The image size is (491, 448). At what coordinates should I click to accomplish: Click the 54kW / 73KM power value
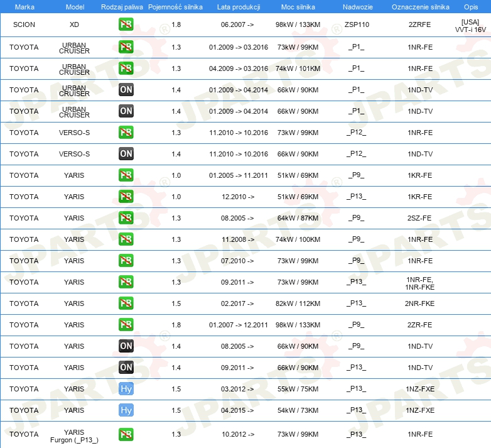[x=298, y=410]
